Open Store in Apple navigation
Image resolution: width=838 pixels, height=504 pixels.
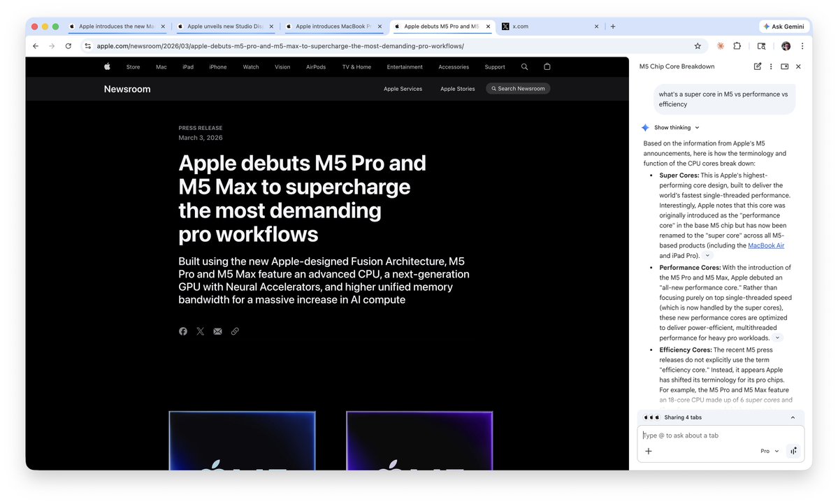pyautogui.click(x=133, y=67)
